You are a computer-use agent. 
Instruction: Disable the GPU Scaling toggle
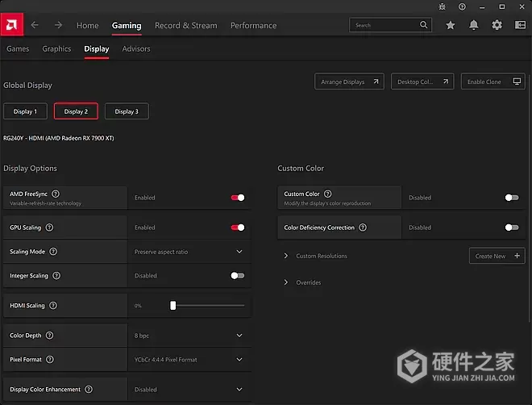pos(238,228)
